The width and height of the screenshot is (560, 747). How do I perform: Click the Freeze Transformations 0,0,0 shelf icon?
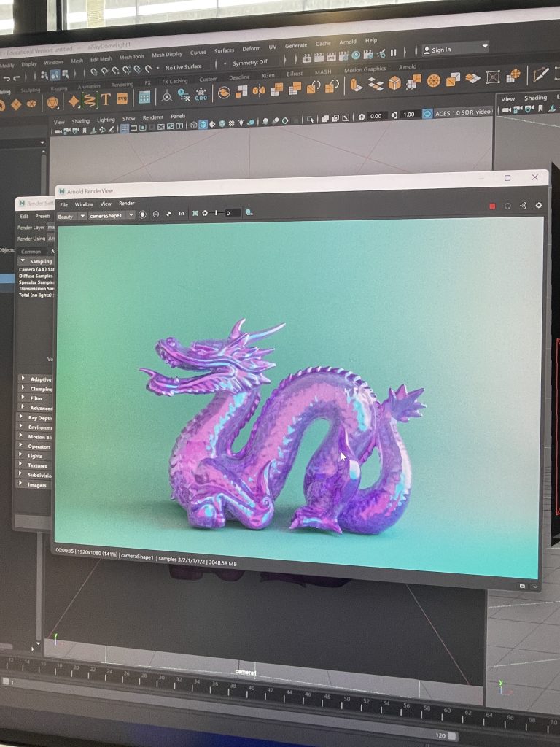pyautogui.click(x=201, y=94)
